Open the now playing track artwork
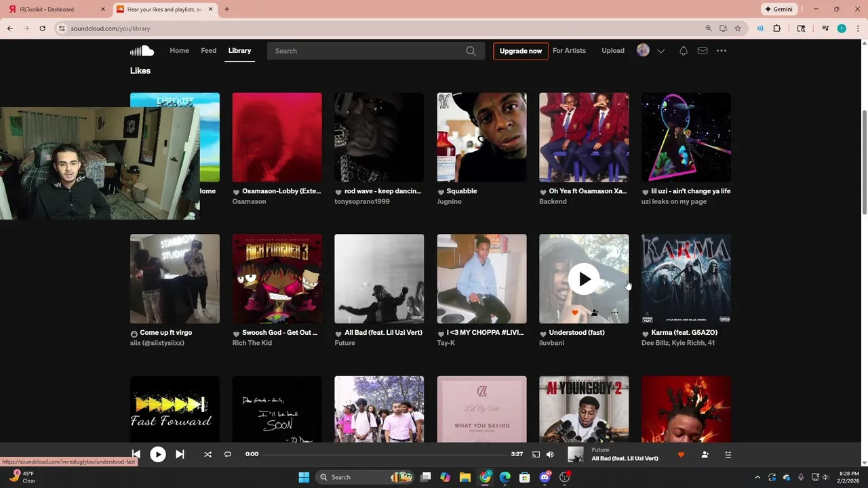This screenshot has width=868, height=488. click(x=575, y=454)
